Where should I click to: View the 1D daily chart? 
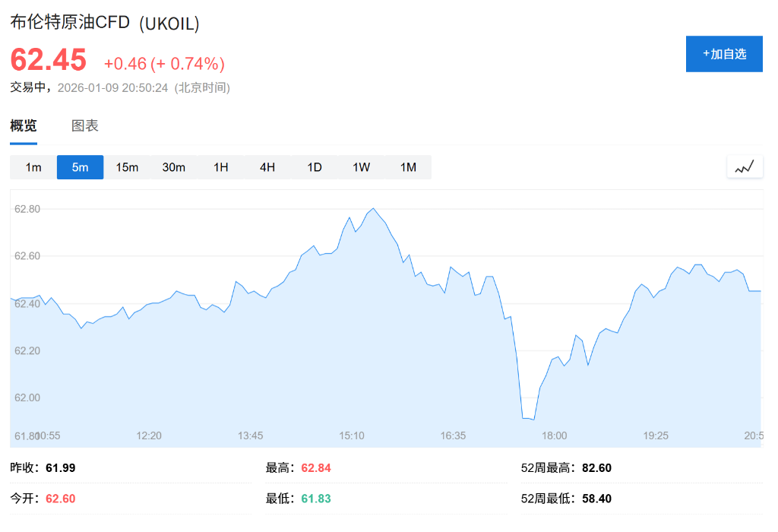(314, 166)
